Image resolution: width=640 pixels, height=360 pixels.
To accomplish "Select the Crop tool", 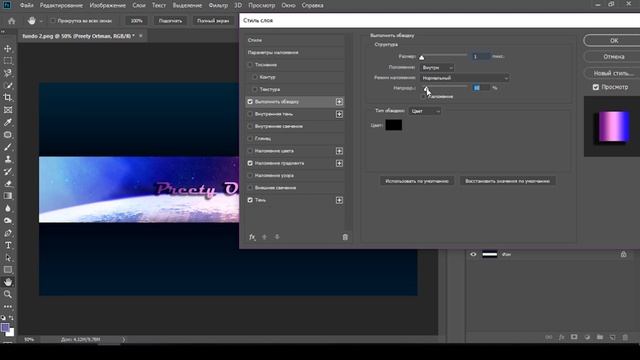I will pyautogui.click(x=8, y=98).
